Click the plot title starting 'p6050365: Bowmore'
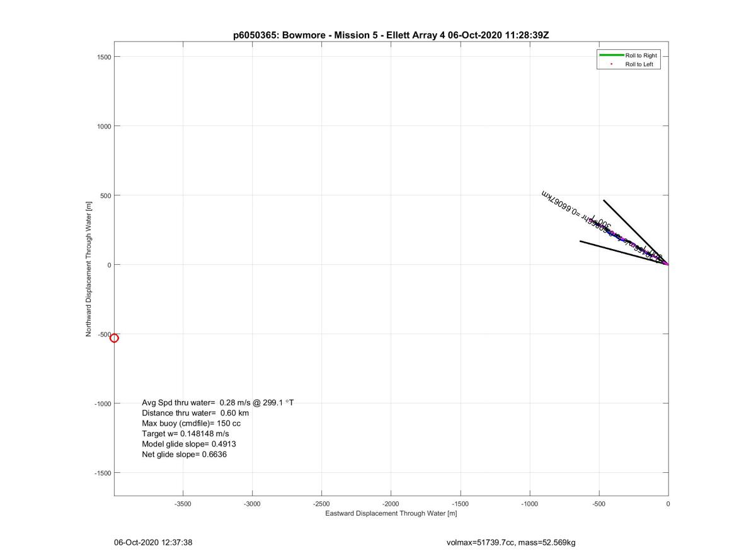756x558 pixels. pos(391,35)
